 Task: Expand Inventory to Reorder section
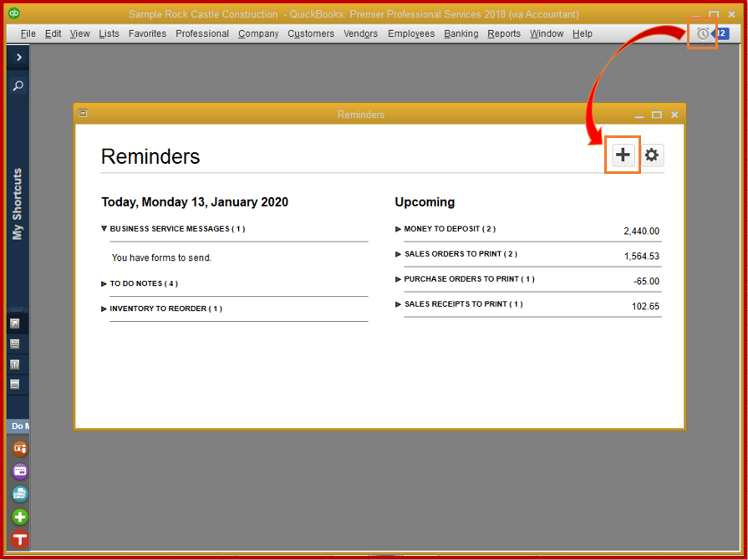pyautogui.click(x=104, y=309)
